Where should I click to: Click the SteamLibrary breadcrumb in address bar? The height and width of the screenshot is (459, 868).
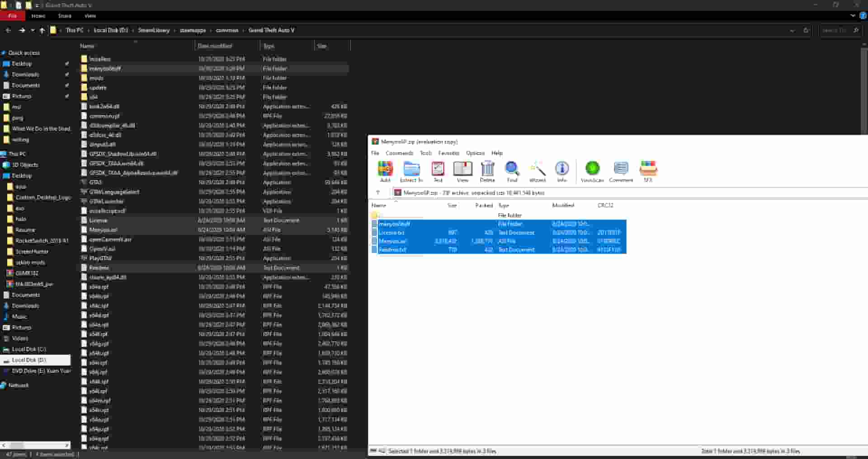[x=154, y=30]
